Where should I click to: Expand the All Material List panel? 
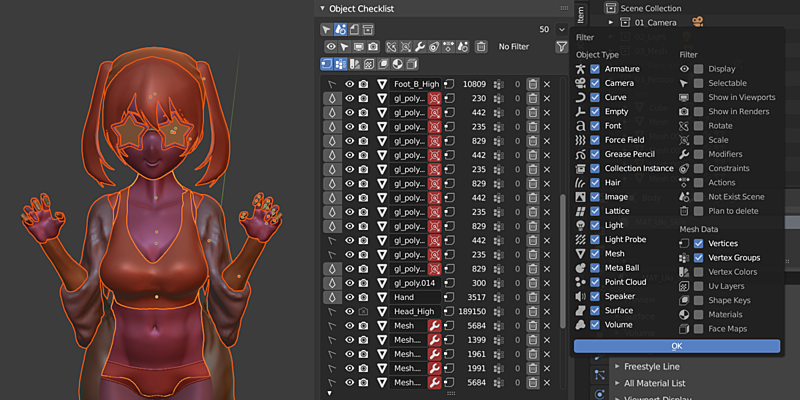point(617,383)
